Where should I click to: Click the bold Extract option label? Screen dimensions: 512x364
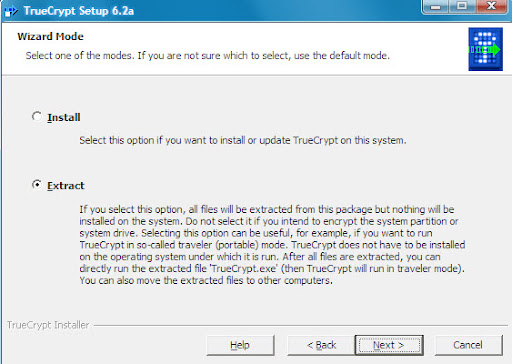pyautogui.click(x=66, y=186)
